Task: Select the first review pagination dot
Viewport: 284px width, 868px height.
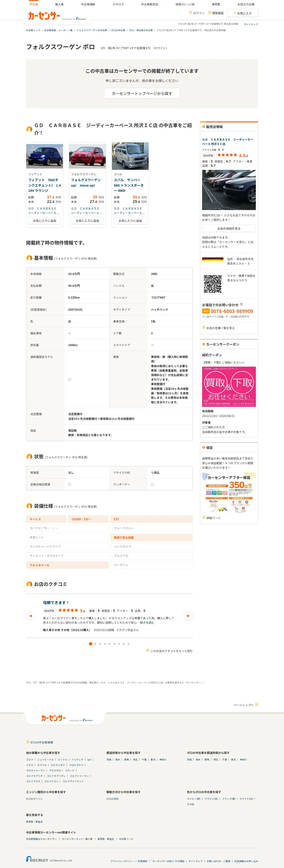Action: pyautogui.click(x=90, y=644)
